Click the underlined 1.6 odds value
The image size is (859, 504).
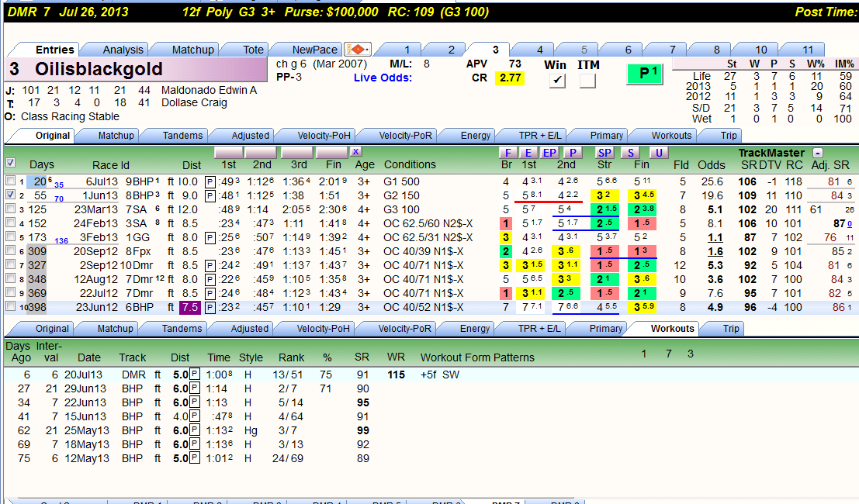coord(714,252)
